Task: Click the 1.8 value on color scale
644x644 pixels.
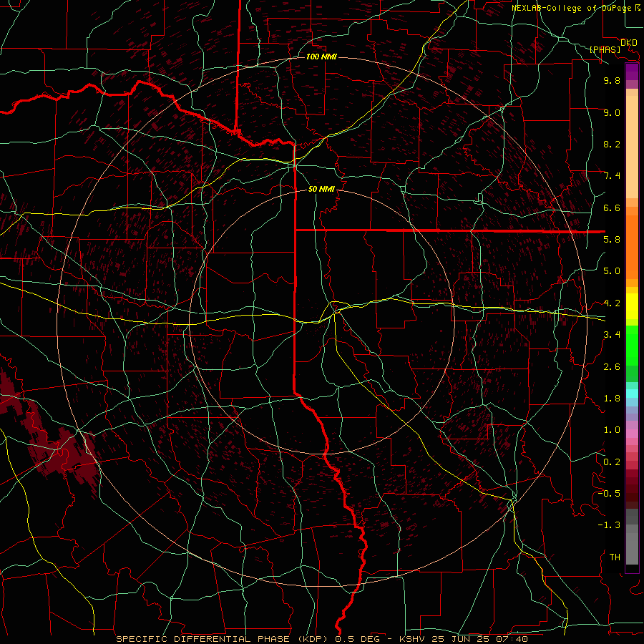Action: click(612, 399)
